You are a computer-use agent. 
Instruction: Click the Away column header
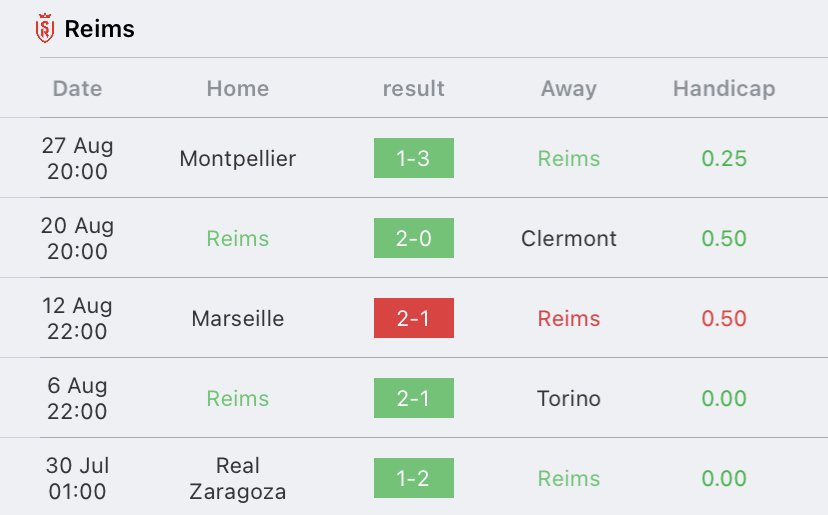point(569,88)
